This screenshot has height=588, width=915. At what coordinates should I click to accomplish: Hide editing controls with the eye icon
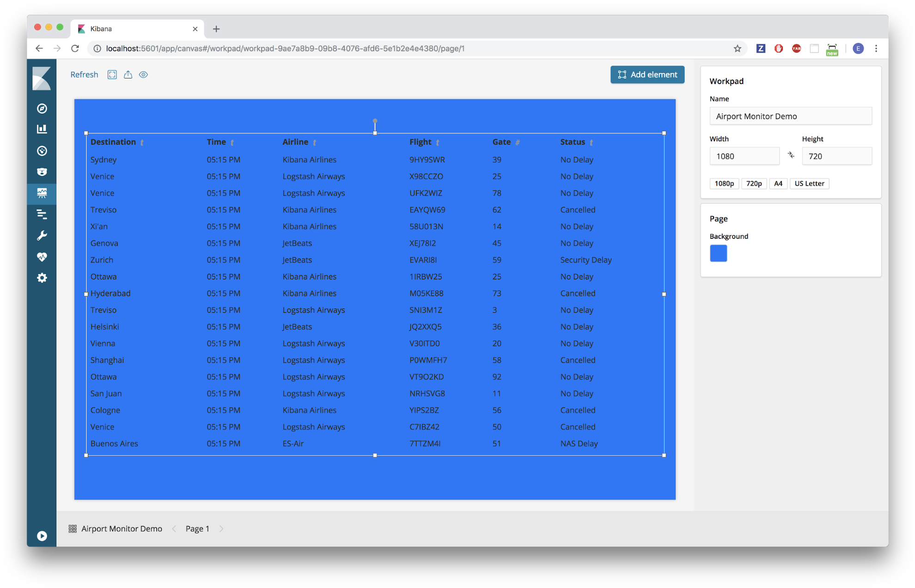tap(143, 74)
